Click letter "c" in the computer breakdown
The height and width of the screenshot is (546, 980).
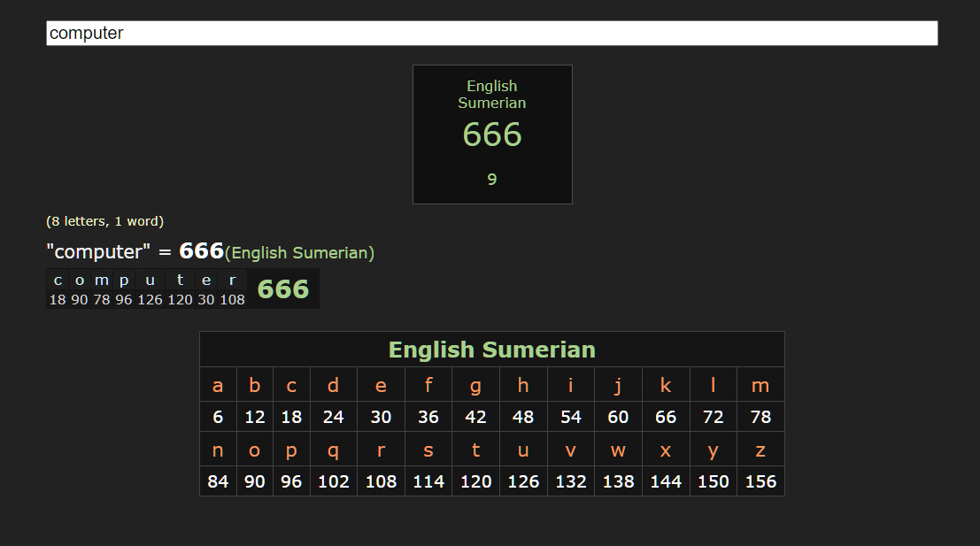click(x=58, y=281)
